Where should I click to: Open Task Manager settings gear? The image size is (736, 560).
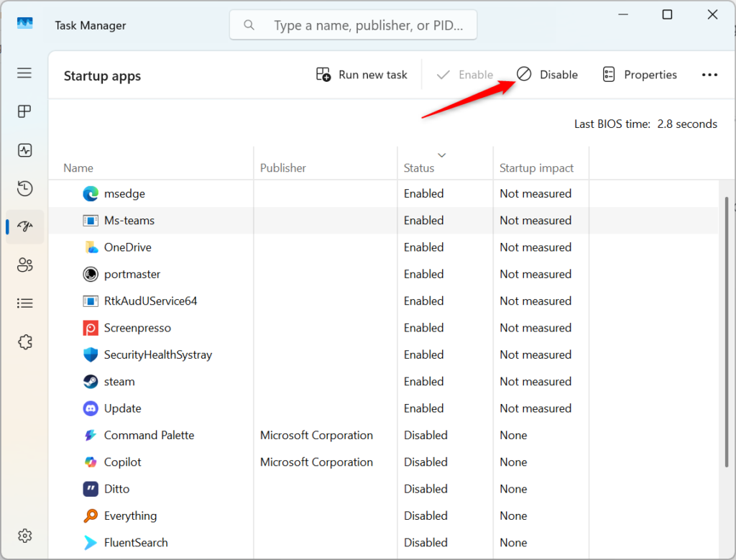(x=24, y=536)
